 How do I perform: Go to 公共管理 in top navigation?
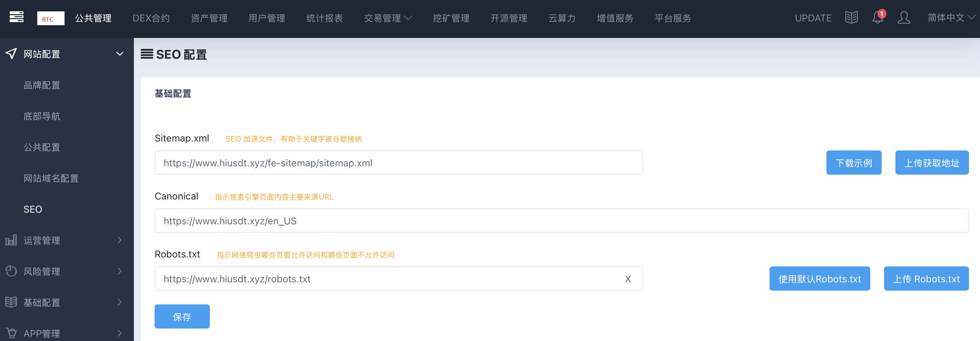pyautogui.click(x=93, y=18)
